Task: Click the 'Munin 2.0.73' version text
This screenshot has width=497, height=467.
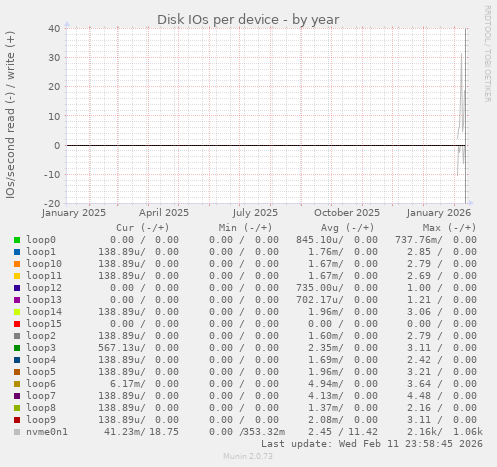Action: click(248, 456)
